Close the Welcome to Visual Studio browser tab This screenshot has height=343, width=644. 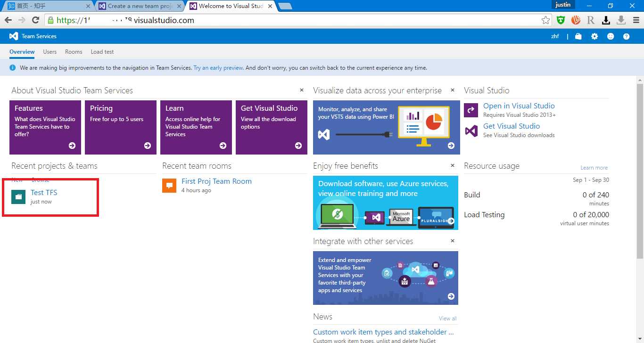pyautogui.click(x=271, y=6)
